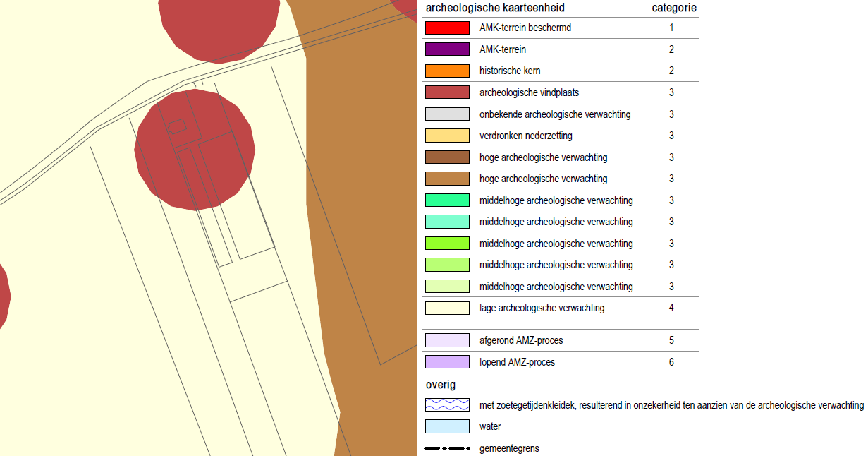The image size is (868, 456).
Task: Click the afgerond AMZ-proces lilac swatch
Action: pos(447,340)
